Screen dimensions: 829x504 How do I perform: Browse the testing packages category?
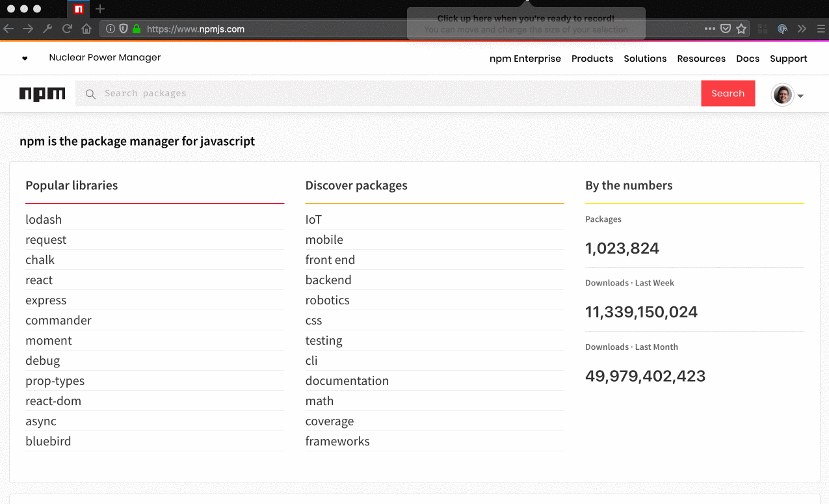pyautogui.click(x=324, y=341)
